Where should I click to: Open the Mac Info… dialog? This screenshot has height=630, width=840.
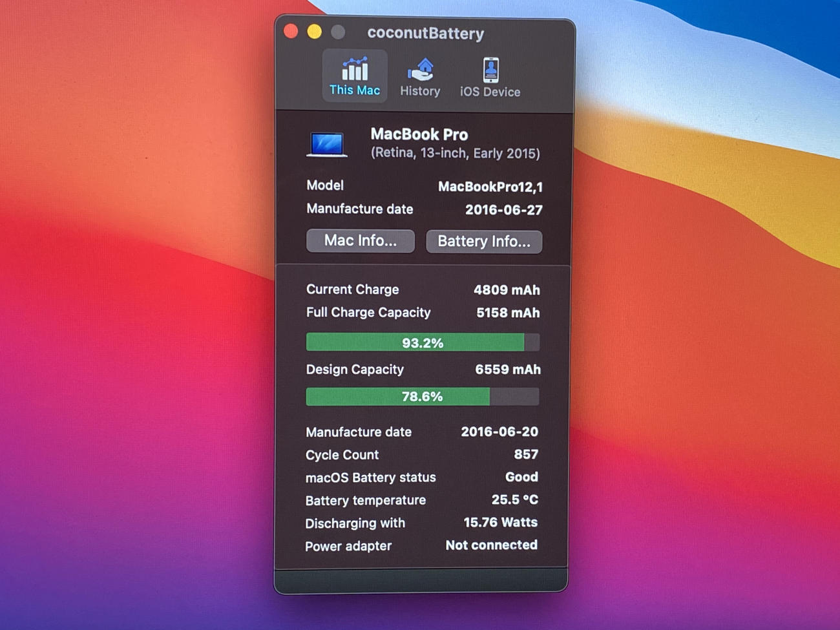(x=361, y=241)
